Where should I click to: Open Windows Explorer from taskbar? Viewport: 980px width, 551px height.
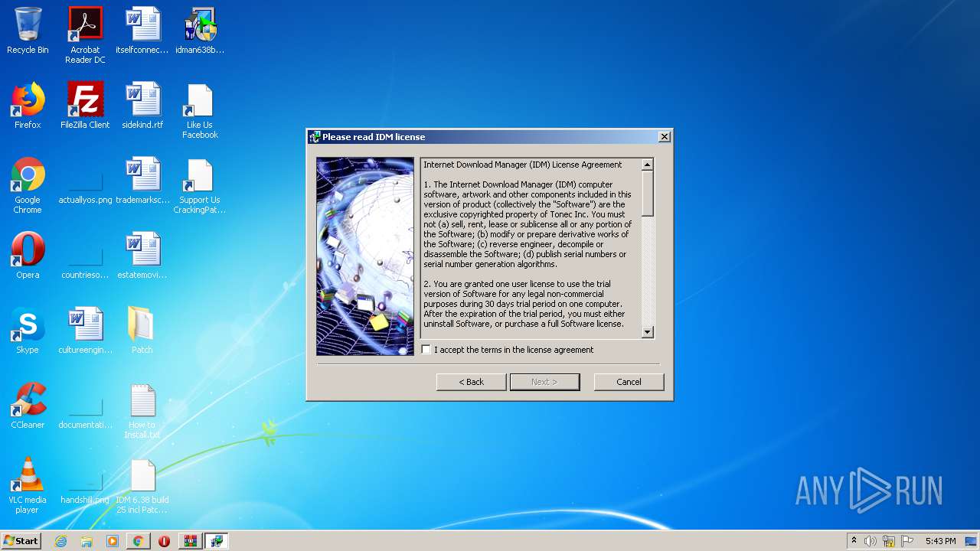pos(87,541)
